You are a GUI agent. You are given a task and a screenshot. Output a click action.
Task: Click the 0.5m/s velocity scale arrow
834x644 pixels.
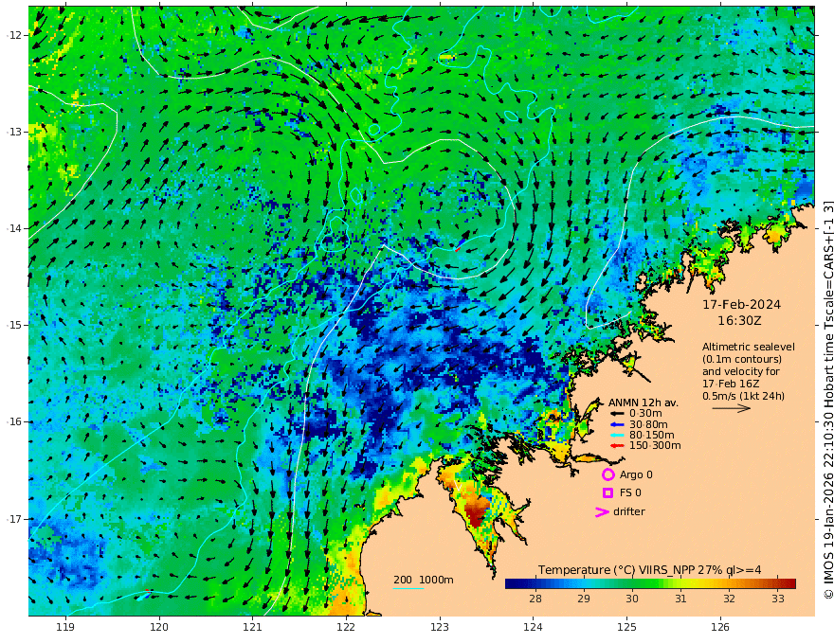click(x=732, y=408)
